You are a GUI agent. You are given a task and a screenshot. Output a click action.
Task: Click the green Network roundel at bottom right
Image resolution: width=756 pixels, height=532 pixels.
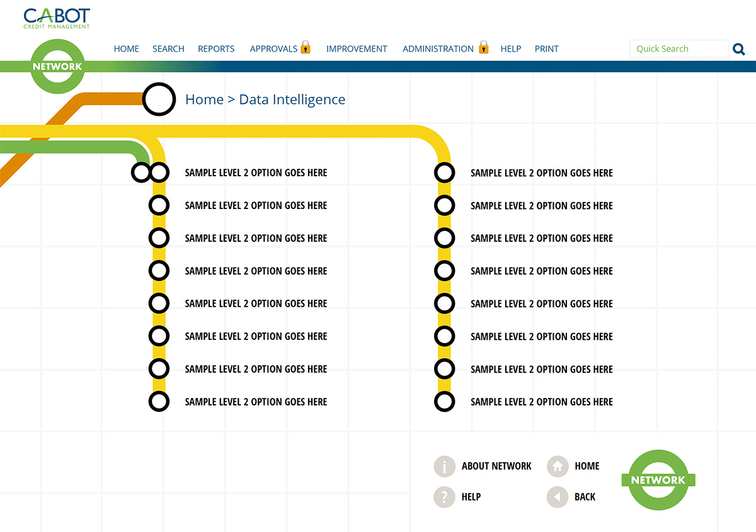(x=658, y=480)
